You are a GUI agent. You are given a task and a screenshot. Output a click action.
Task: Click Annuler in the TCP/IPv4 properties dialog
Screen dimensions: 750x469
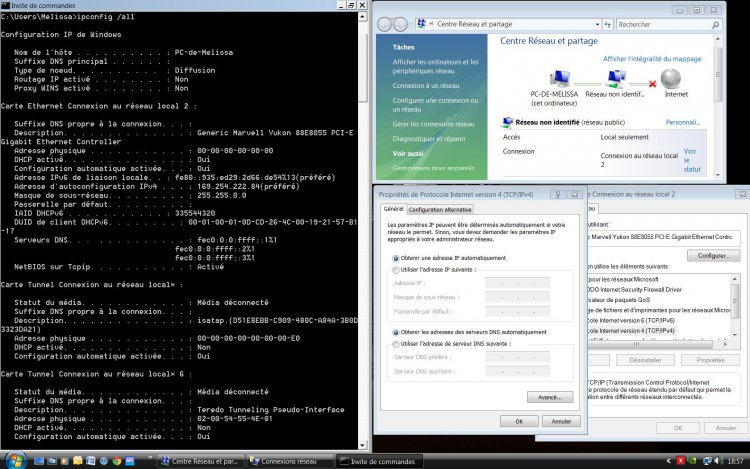(x=561, y=421)
